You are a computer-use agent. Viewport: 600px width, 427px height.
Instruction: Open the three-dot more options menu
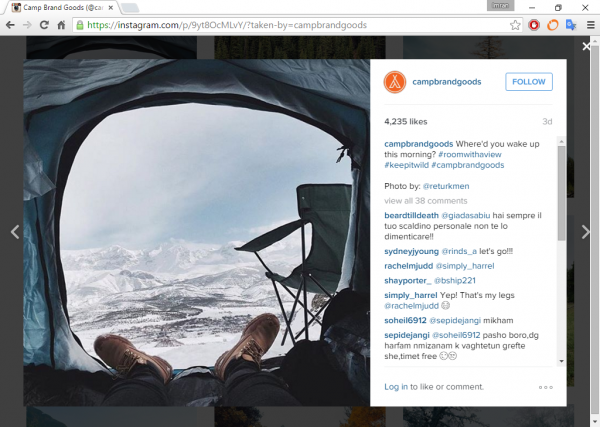(x=546, y=387)
